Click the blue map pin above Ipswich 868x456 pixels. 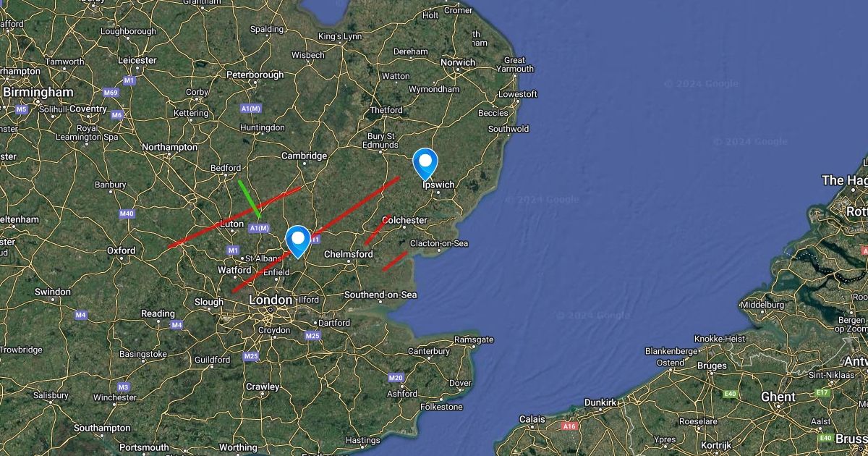pyautogui.click(x=425, y=163)
